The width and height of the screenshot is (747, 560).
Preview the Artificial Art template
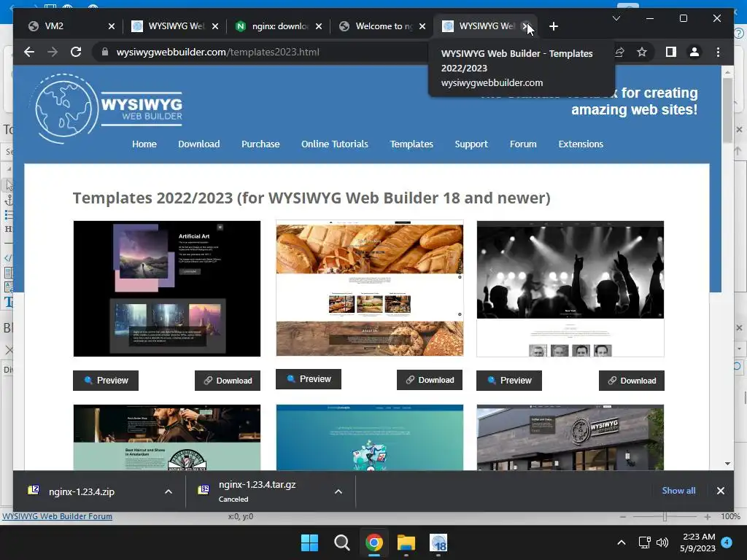(106, 381)
